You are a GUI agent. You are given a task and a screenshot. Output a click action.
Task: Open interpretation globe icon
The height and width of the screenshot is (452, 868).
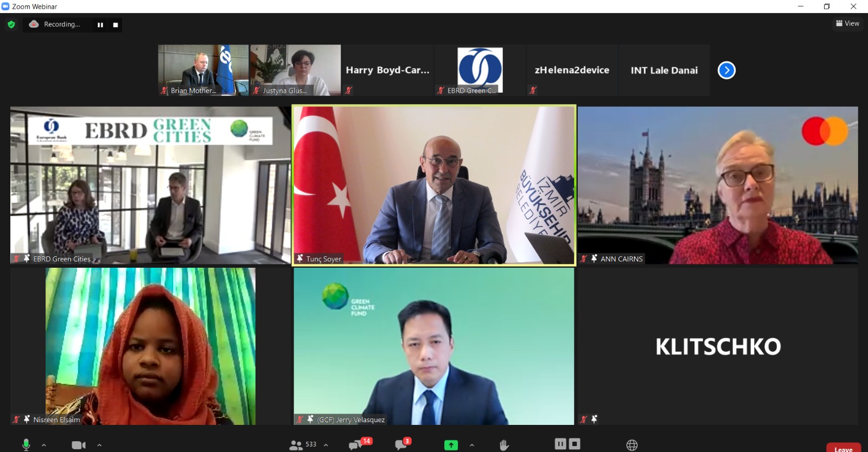[632, 445]
